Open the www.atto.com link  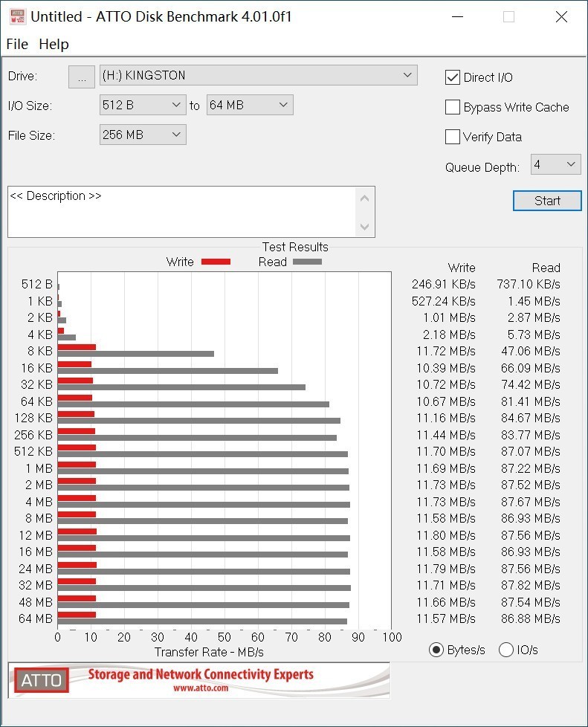(x=201, y=688)
